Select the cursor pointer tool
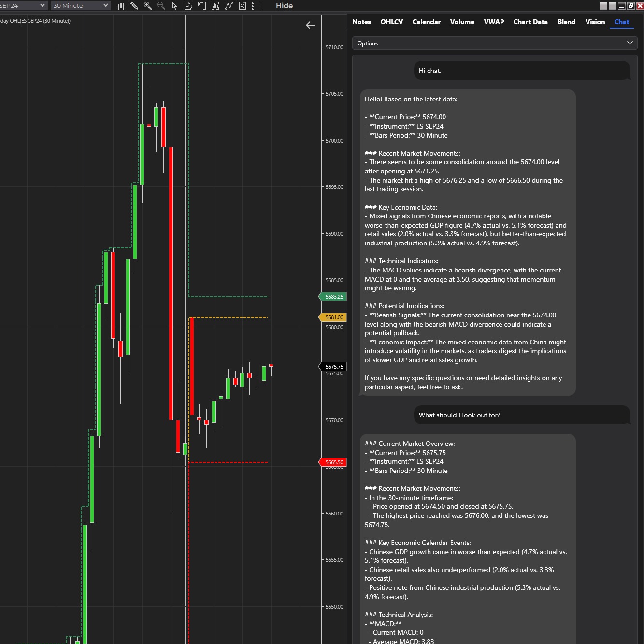644x644 pixels. pyautogui.click(x=174, y=6)
